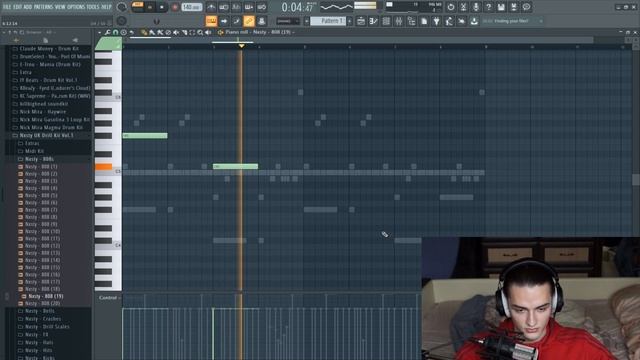Open the Pattern 1 selector
The height and width of the screenshot is (360, 640).
tap(328, 21)
